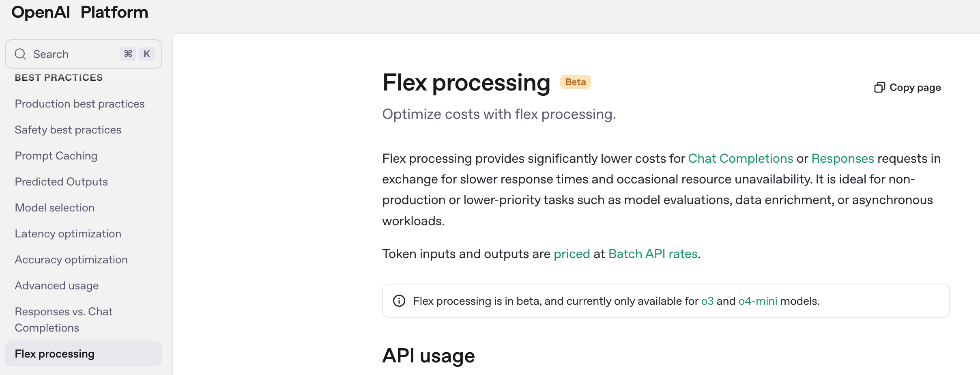
Task: Click the OpenAI Platform logo
Action: (x=80, y=12)
